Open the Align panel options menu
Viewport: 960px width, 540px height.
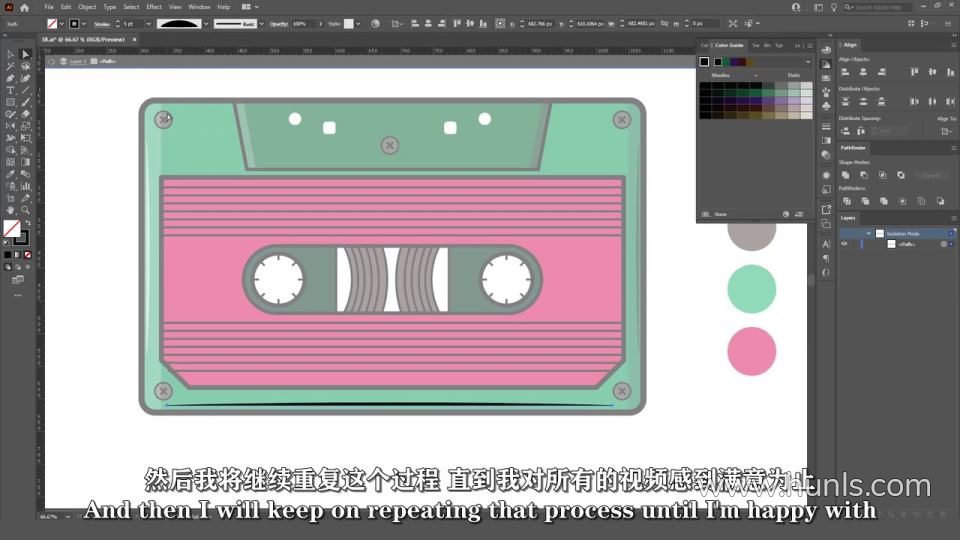point(953,45)
